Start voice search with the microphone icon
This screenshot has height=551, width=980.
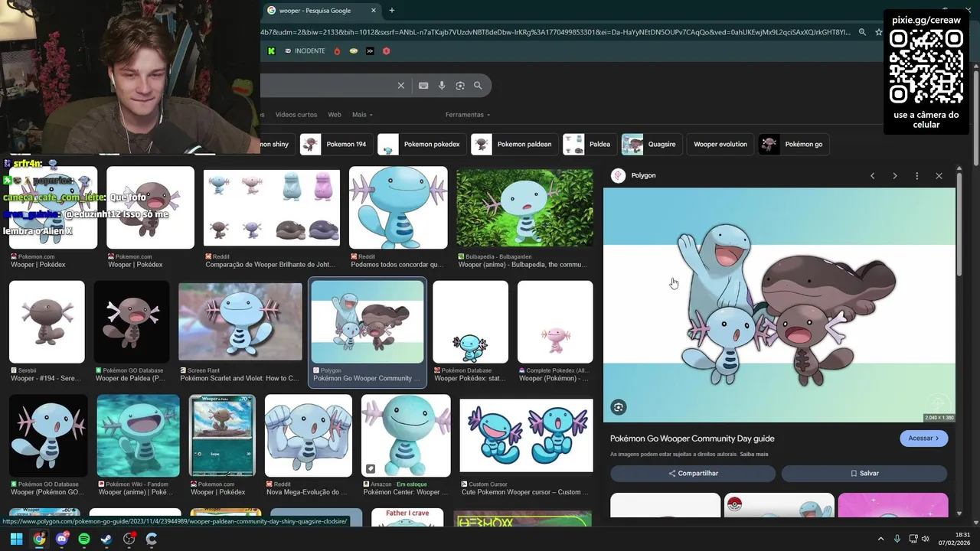[442, 86]
